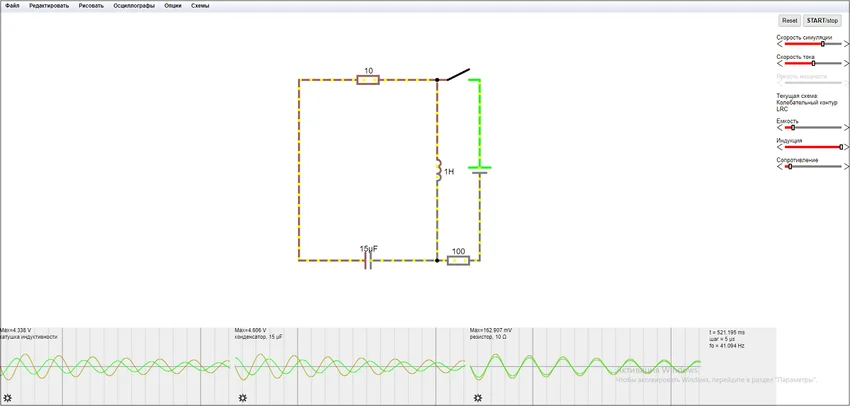Open the Редактировать menu
This screenshot has width=850, height=406.
pyautogui.click(x=49, y=6)
